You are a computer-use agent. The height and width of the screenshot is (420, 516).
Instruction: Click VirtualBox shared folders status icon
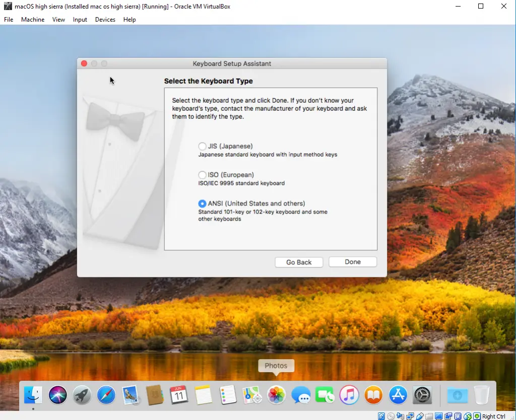point(429,416)
